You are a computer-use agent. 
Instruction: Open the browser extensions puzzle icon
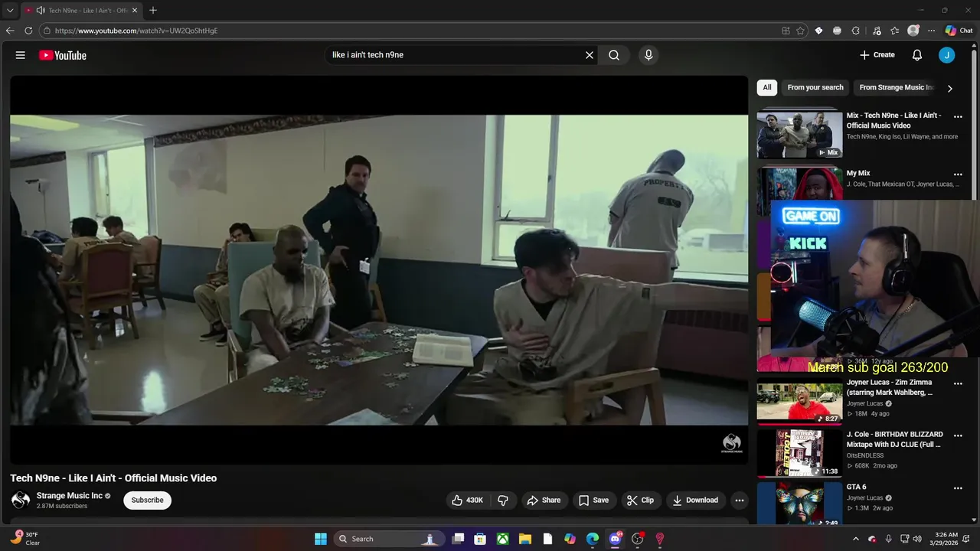point(855,31)
